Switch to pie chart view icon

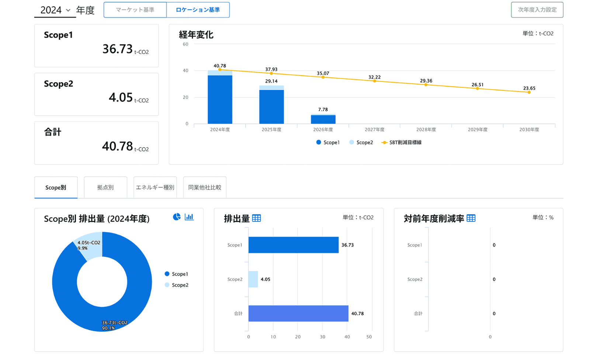coord(177,217)
